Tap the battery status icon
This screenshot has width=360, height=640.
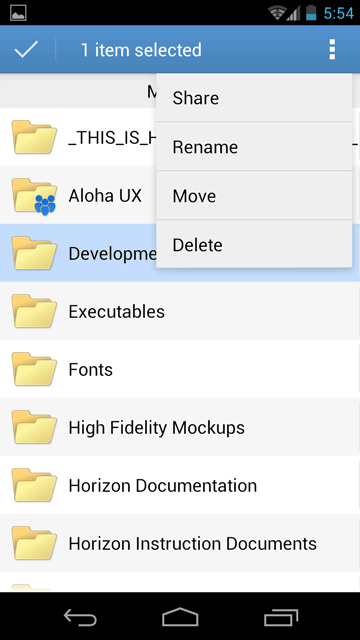311,13
